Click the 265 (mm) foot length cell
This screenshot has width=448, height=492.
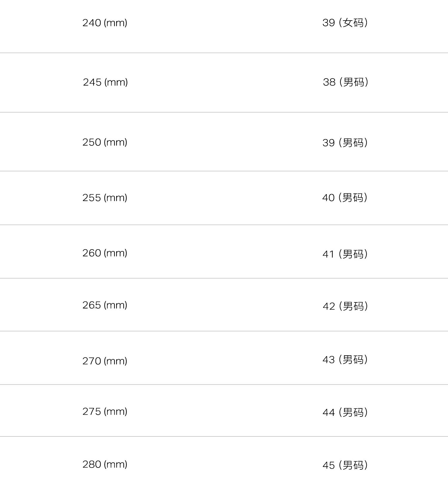105,305
